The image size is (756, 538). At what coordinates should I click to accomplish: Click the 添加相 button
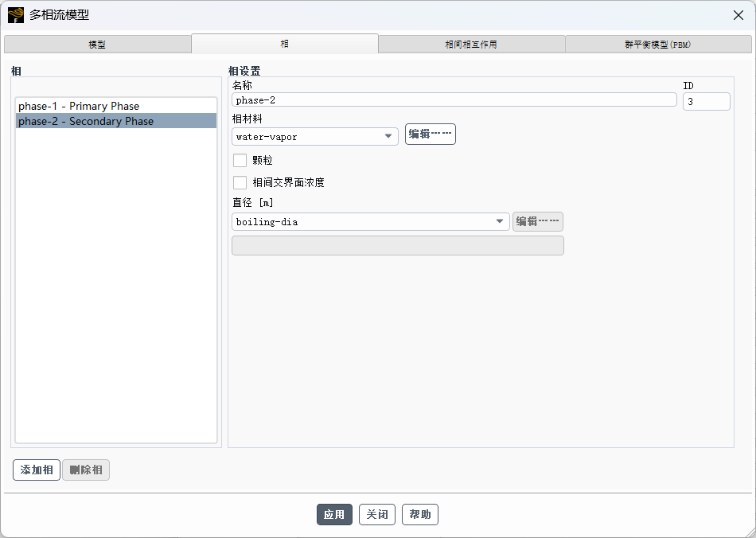tap(37, 470)
